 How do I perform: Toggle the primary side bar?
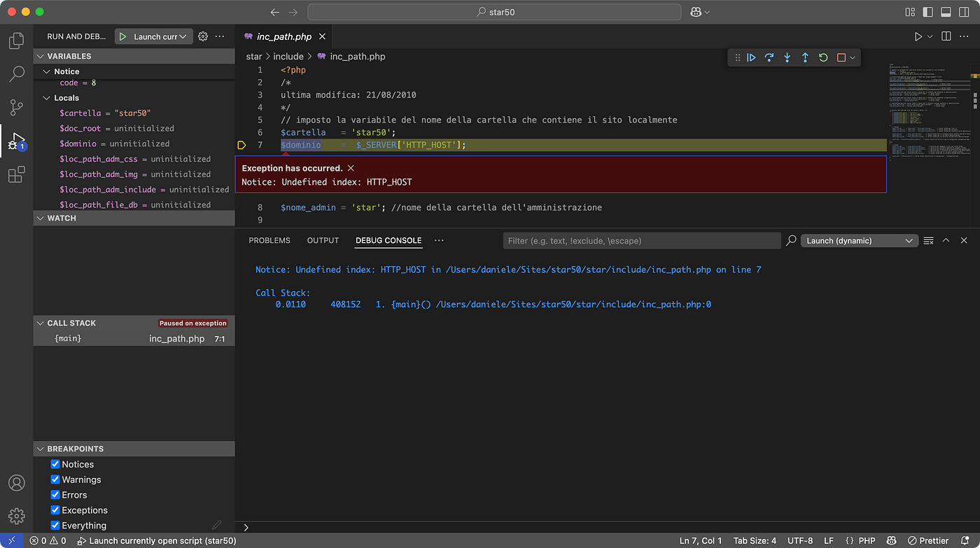928,12
